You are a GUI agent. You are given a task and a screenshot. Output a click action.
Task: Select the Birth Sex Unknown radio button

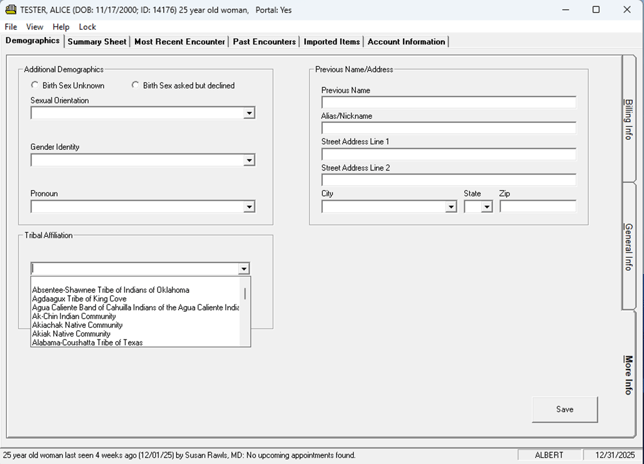tap(35, 86)
